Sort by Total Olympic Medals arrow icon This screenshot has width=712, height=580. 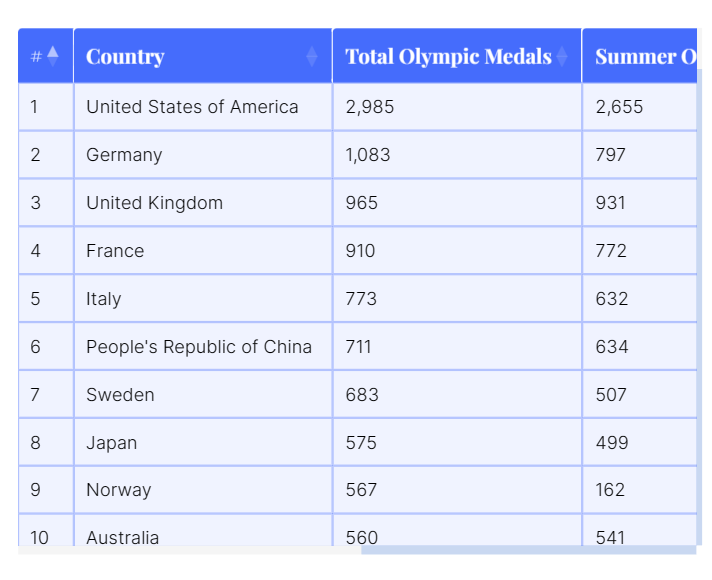(x=562, y=56)
